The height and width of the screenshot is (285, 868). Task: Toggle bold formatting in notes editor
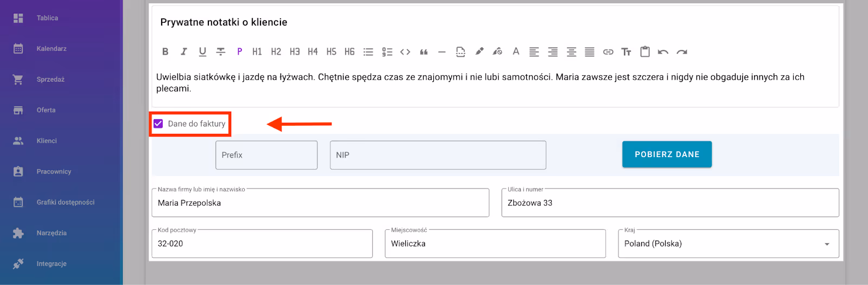click(x=165, y=52)
